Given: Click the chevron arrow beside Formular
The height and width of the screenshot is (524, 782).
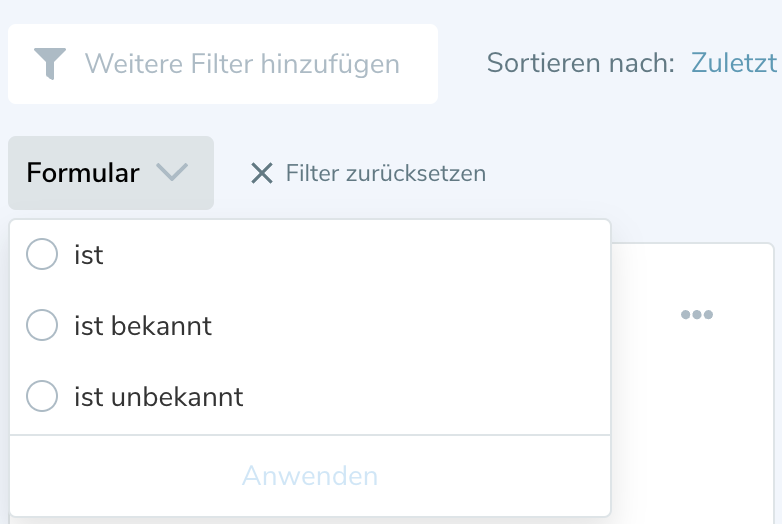Looking at the screenshot, I should click(172, 173).
